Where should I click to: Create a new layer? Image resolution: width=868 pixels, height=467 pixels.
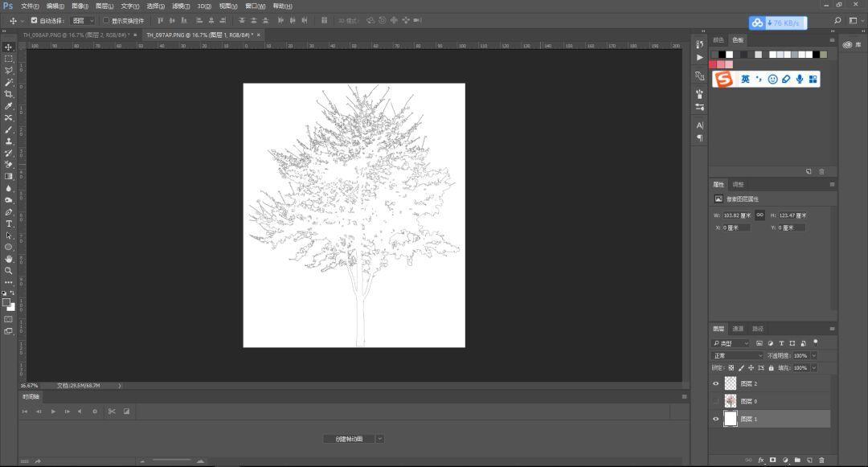tap(809, 460)
